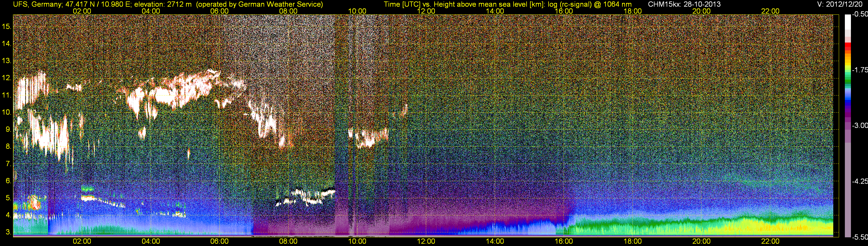Screen dimensions: 868x246
Task: Click the '06:00' tick on the top time axis
Action: click(x=219, y=11)
